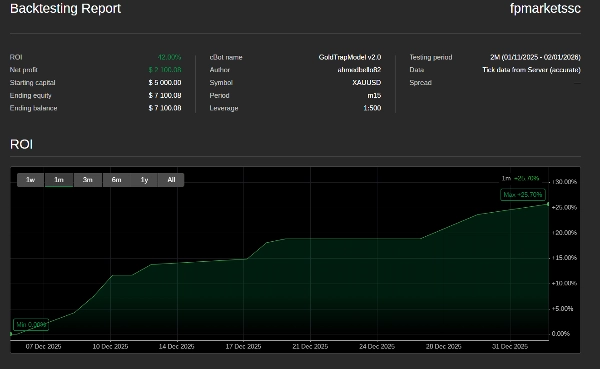Click the Spread label
Screen dimensions: 600x369
coord(421,83)
